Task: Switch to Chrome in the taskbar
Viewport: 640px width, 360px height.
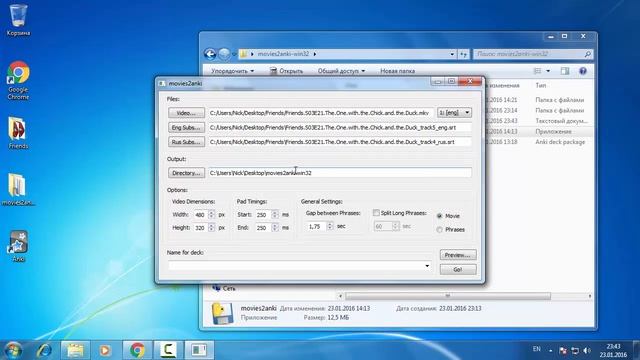Action: [x=138, y=350]
